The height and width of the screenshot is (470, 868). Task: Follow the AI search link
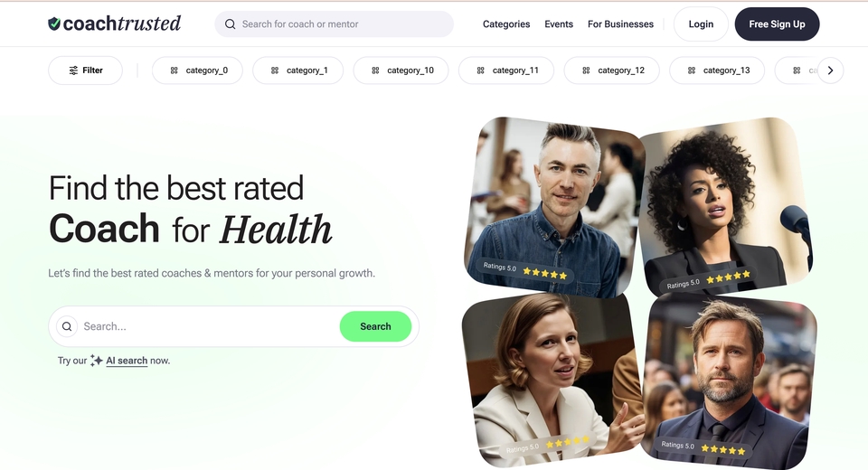127,361
